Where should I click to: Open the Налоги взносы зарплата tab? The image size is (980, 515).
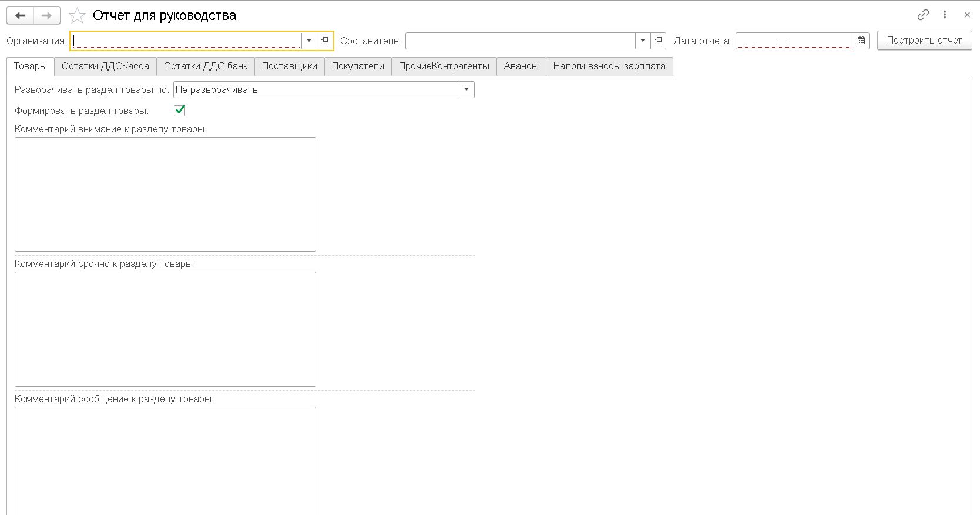609,66
